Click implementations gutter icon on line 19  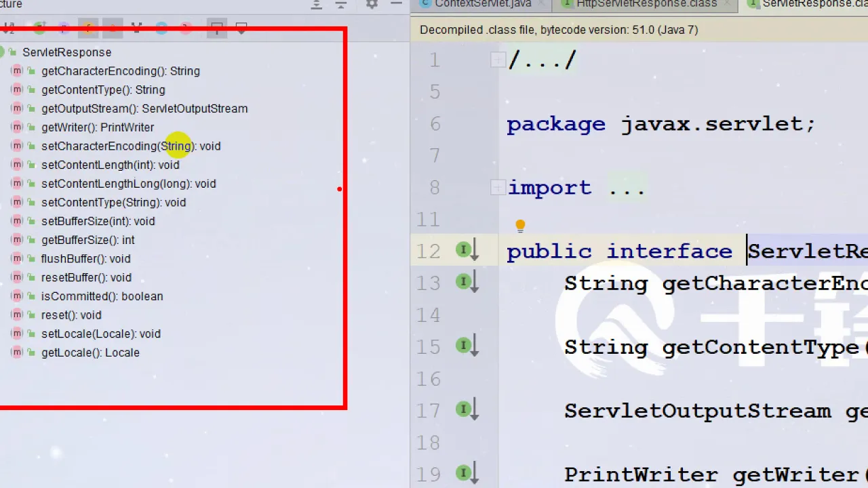(467, 474)
